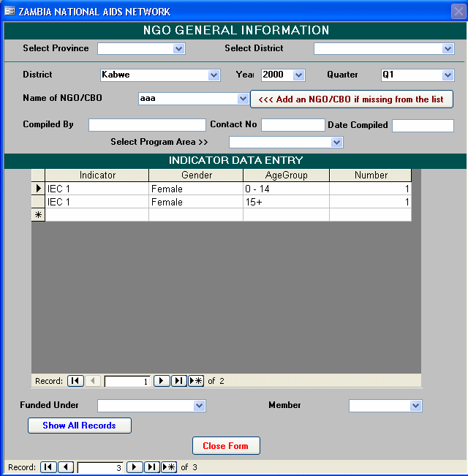468x476 pixels.
Task: Jump to last record in indicator subform
Action: tap(178, 381)
